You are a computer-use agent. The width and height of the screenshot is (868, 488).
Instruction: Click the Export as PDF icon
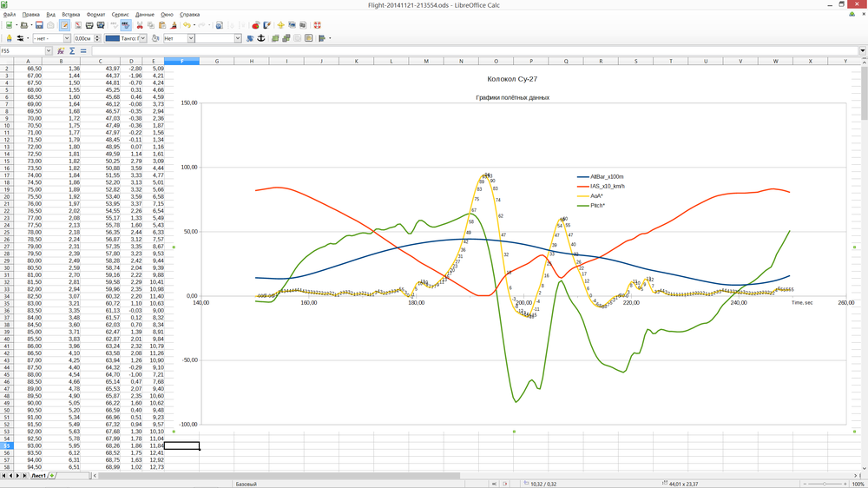tap(78, 25)
